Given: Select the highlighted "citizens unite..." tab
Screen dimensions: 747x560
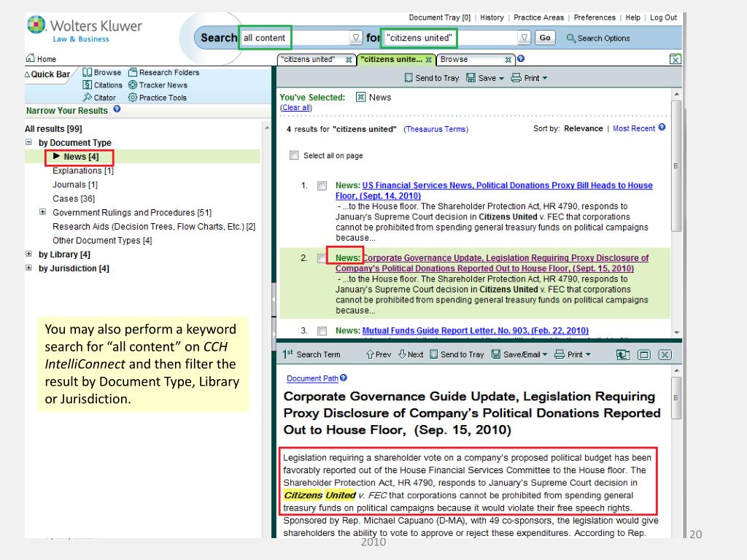Looking at the screenshot, I should [x=391, y=60].
